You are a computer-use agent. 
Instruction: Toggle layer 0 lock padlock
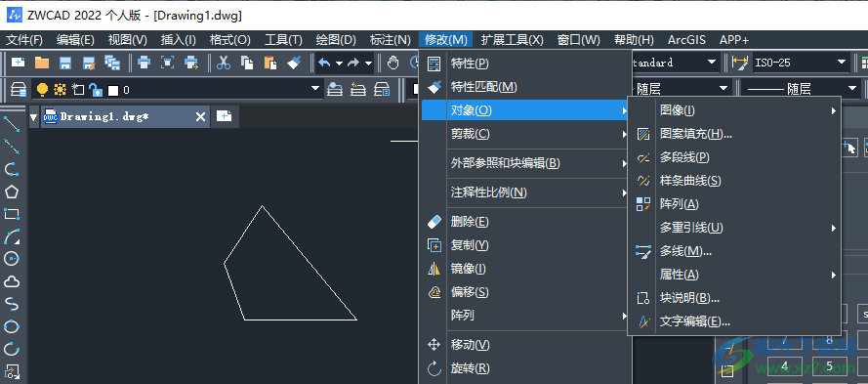96,89
